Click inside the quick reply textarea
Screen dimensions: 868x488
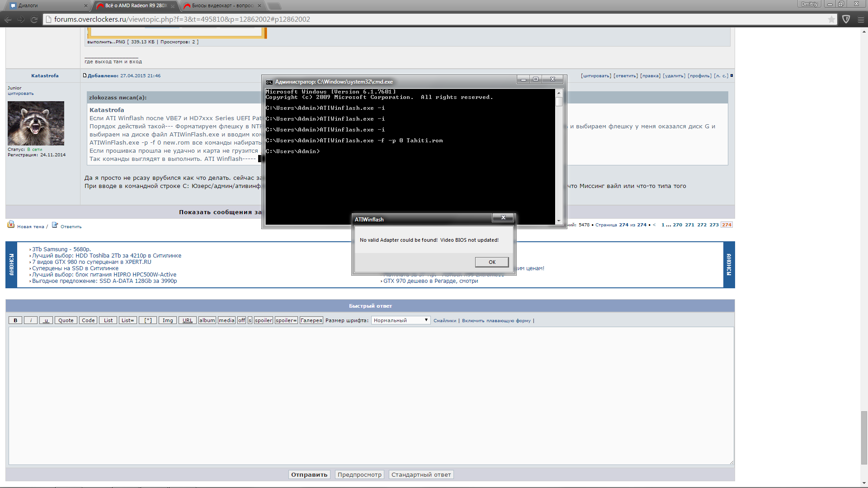[371, 395]
